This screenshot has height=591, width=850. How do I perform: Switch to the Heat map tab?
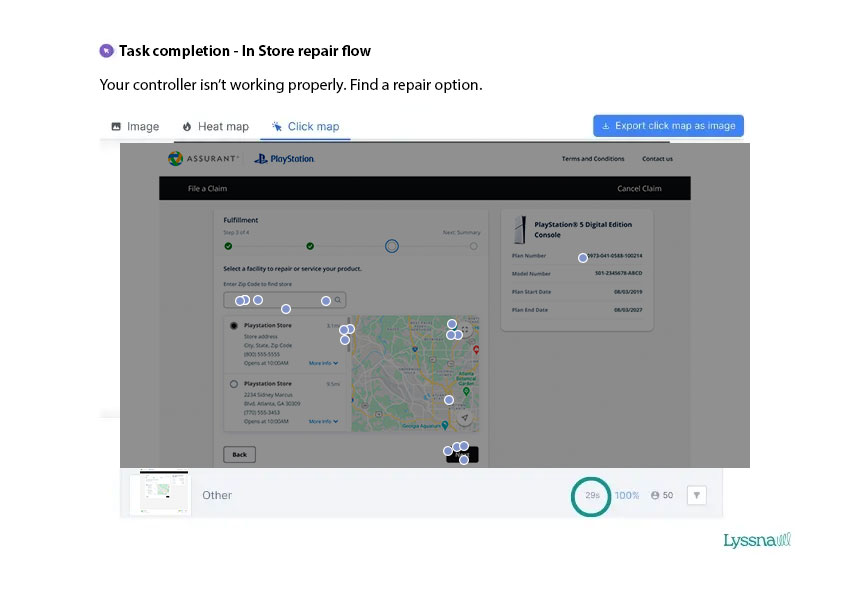pos(215,127)
